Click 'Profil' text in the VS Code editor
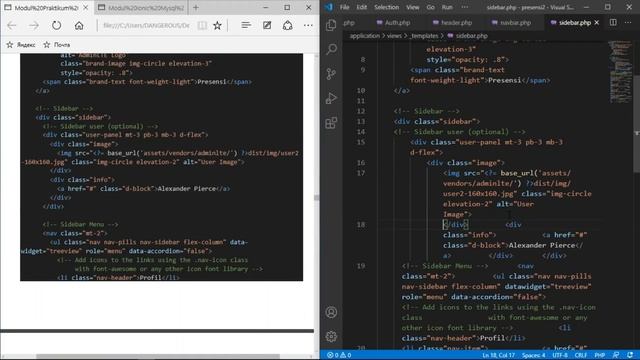 click(x=492, y=338)
